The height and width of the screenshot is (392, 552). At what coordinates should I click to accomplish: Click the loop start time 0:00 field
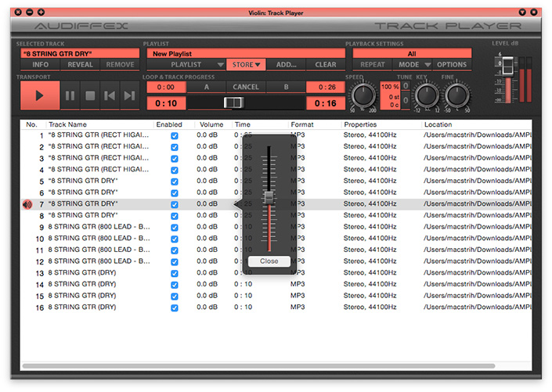[x=166, y=87]
